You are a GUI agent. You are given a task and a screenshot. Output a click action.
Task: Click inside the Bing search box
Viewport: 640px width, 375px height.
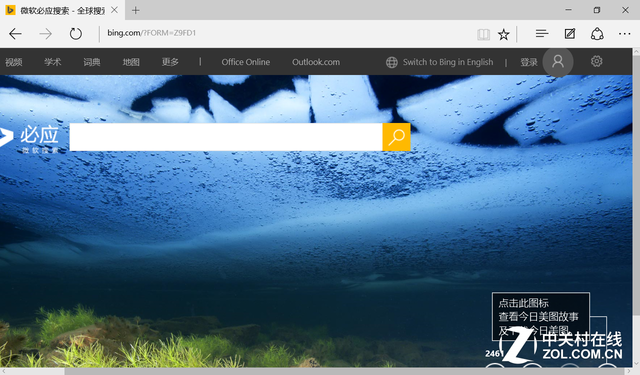click(226, 137)
